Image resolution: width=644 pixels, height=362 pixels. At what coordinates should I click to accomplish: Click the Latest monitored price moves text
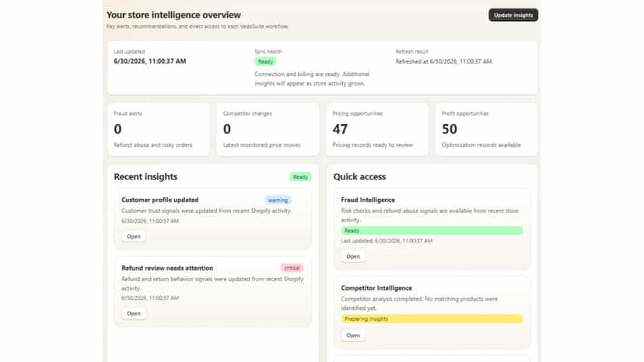(x=261, y=145)
